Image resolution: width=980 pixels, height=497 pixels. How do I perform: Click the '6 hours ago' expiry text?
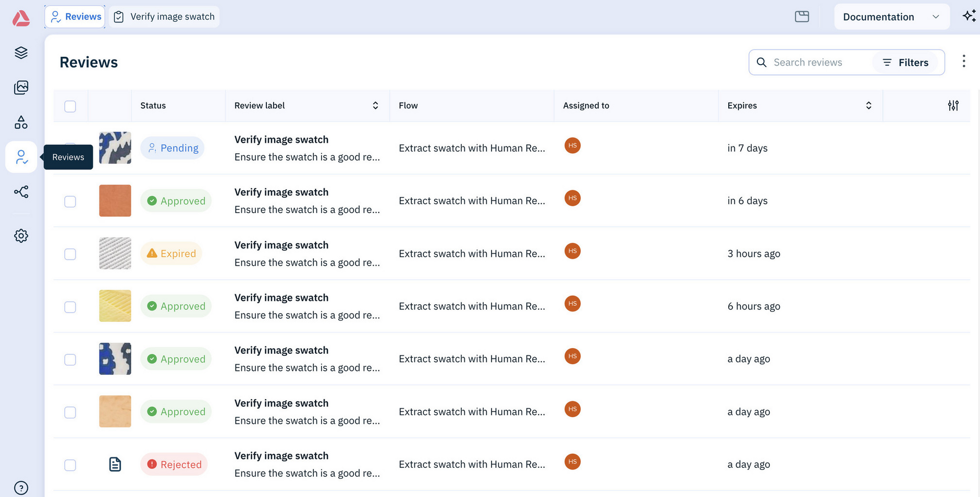pos(754,306)
